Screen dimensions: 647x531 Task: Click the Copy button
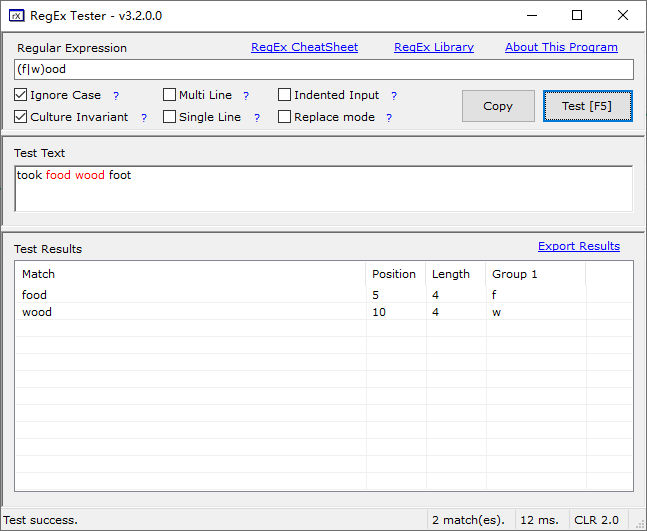click(x=498, y=106)
